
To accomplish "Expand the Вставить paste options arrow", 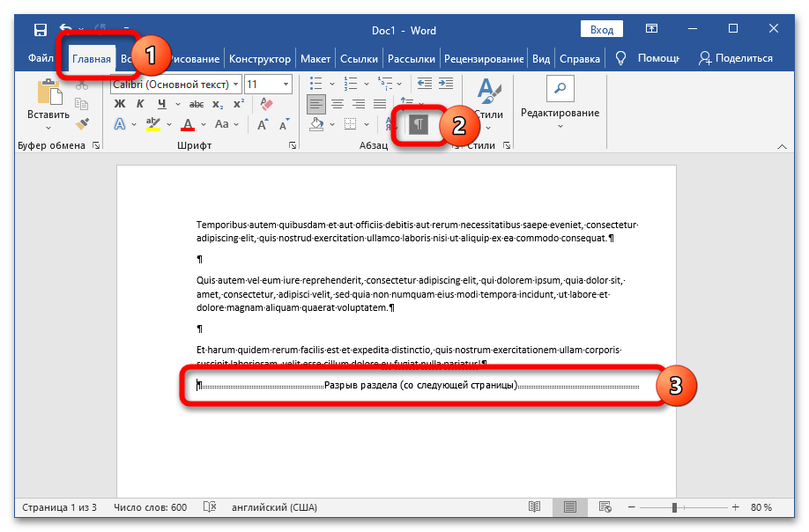I will (48, 128).
